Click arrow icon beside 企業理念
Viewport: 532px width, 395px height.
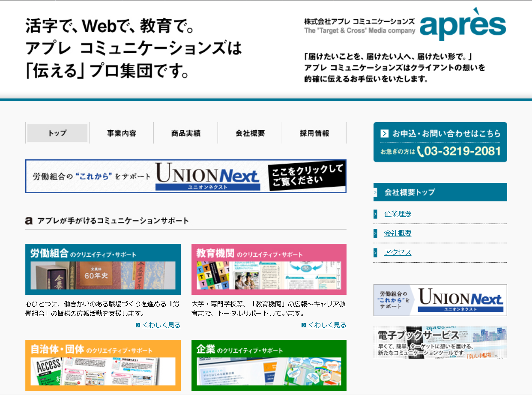375,214
